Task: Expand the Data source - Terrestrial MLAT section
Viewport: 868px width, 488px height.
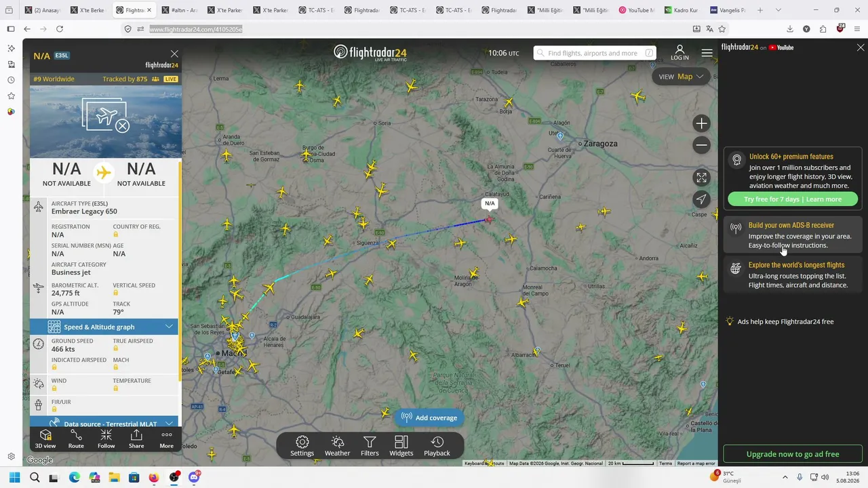Action: click(x=104, y=423)
